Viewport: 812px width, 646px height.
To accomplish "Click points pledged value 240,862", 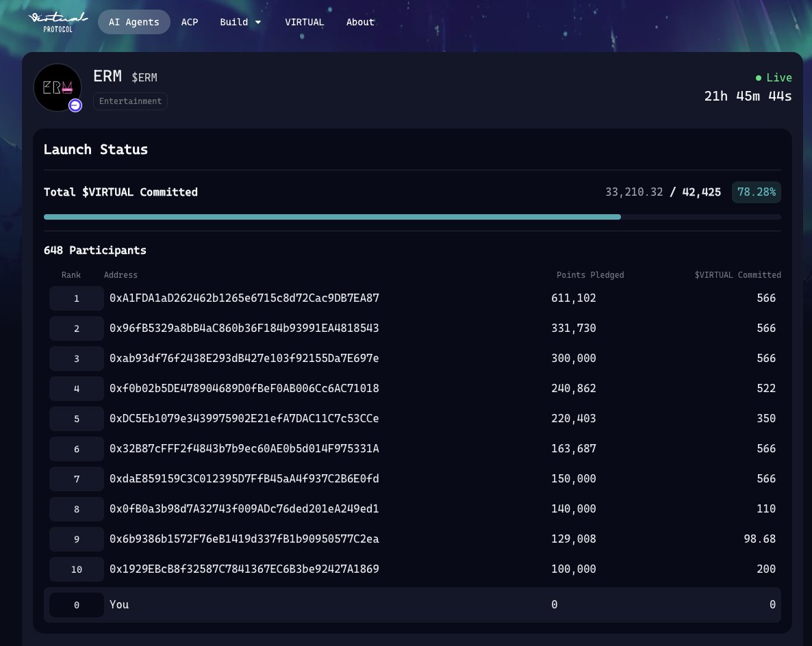I will point(574,388).
